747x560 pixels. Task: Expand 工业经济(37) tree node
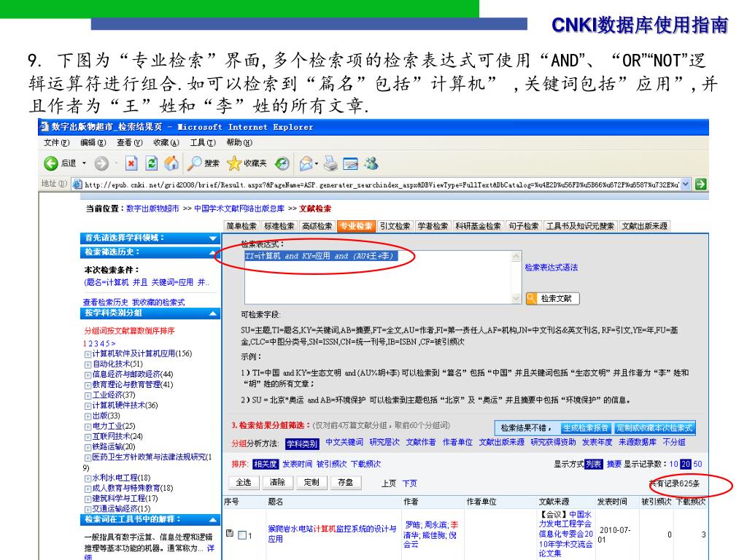click(x=88, y=396)
